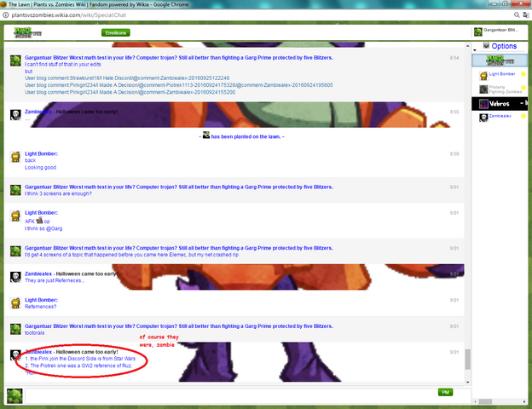Click the site information icon in address bar

coord(5,15)
